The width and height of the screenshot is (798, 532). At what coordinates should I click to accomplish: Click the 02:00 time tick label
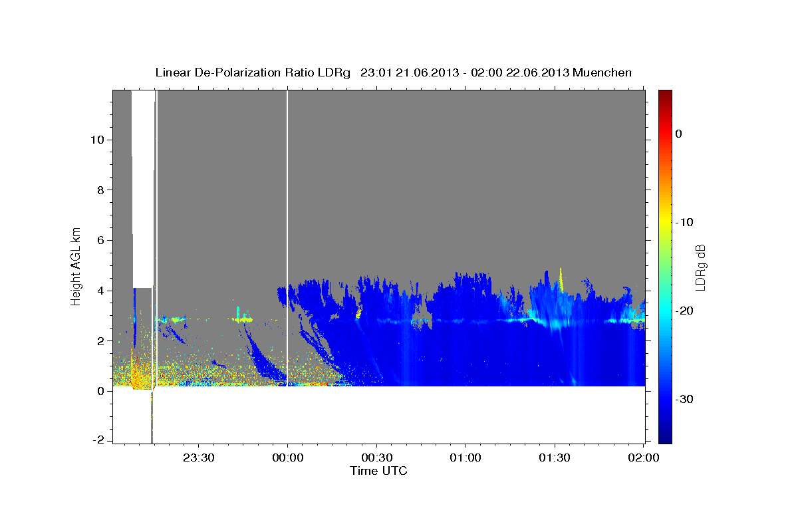[x=644, y=458]
